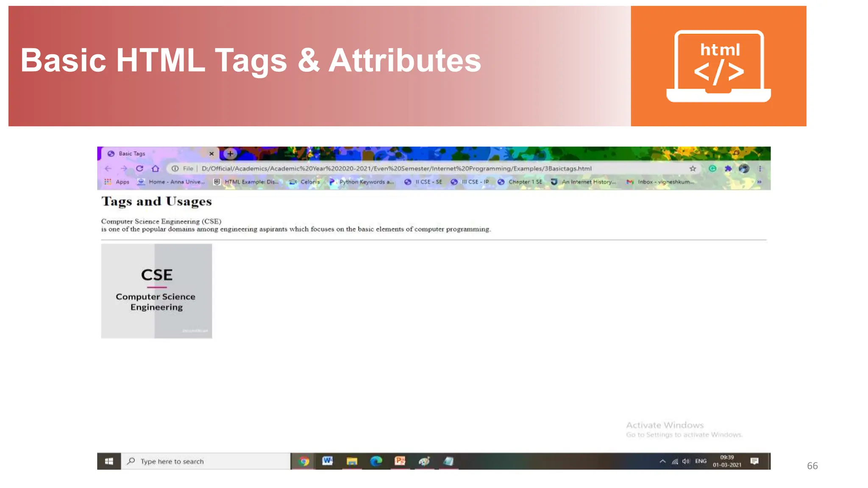Go back using the browser back arrow
The height and width of the screenshot is (488, 868).
108,169
